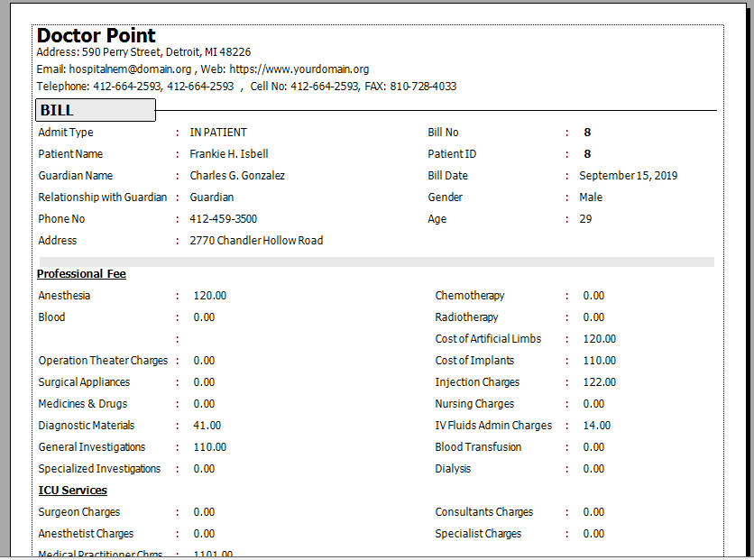Click the email hospitalnem@domain.org
This screenshot has width=754, height=560.
pyautogui.click(x=130, y=69)
